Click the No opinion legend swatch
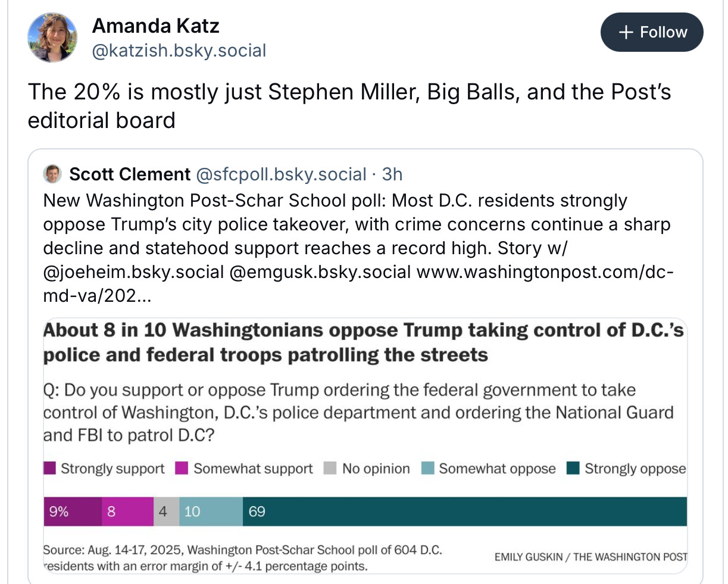 pyautogui.click(x=330, y=468)
